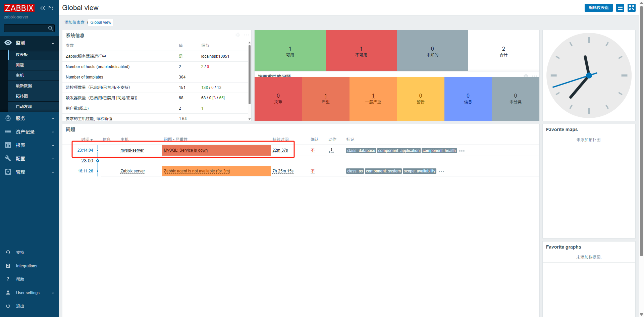This screenshot has width=644, height=317.
Task: Click acknowledge 不 for Zabbix server problem
Action: 312,171
